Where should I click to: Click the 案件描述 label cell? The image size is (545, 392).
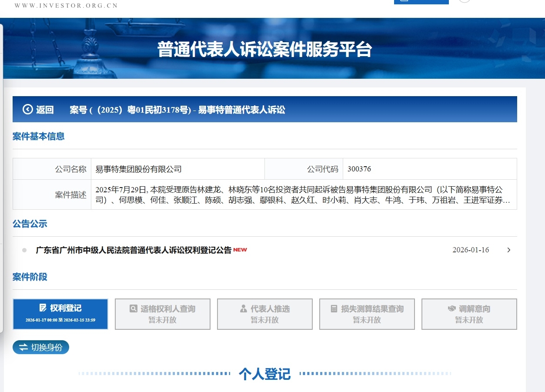[52, 195]
